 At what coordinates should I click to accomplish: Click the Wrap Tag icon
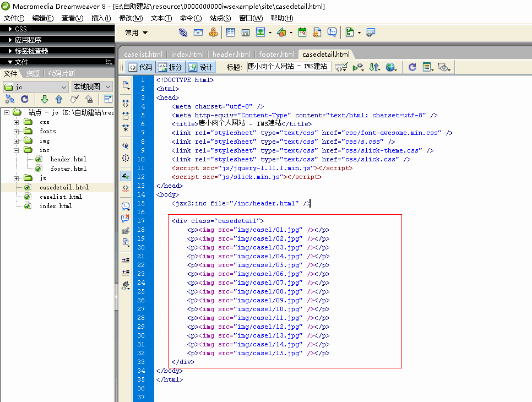coord(126,231)
